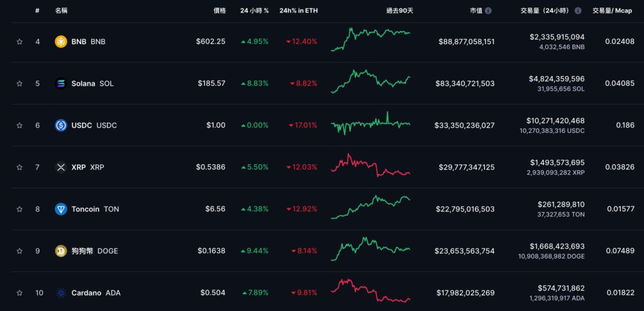
Task: Sort by the 24 小時 % column header
Action: (x=254, y=11)
